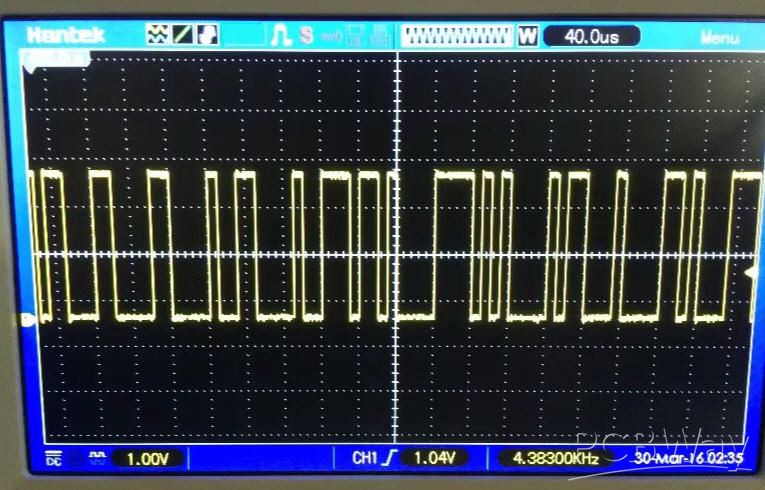
Task: Select the 40.0us timebase field
Action: pos(591,36)
